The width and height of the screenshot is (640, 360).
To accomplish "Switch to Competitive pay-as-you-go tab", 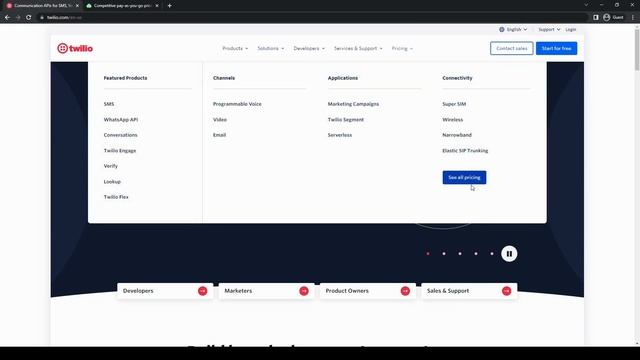I will (122, 6).
